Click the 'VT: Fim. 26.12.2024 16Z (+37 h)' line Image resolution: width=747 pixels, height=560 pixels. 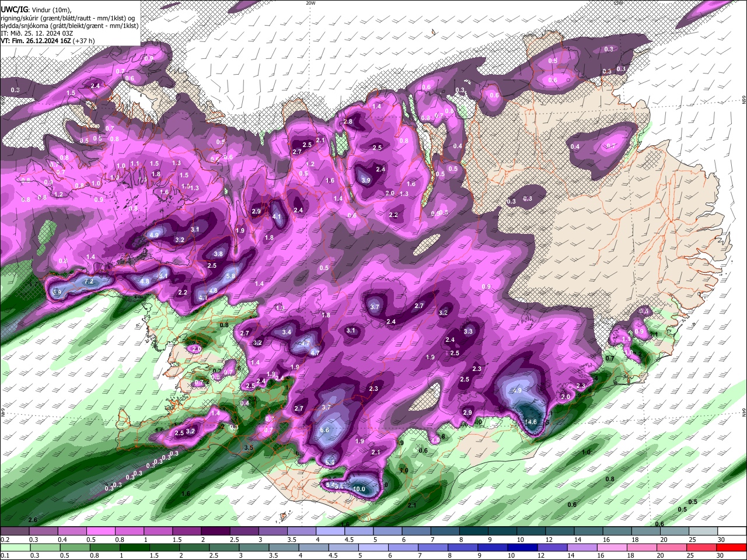click(x=48, y=41)
